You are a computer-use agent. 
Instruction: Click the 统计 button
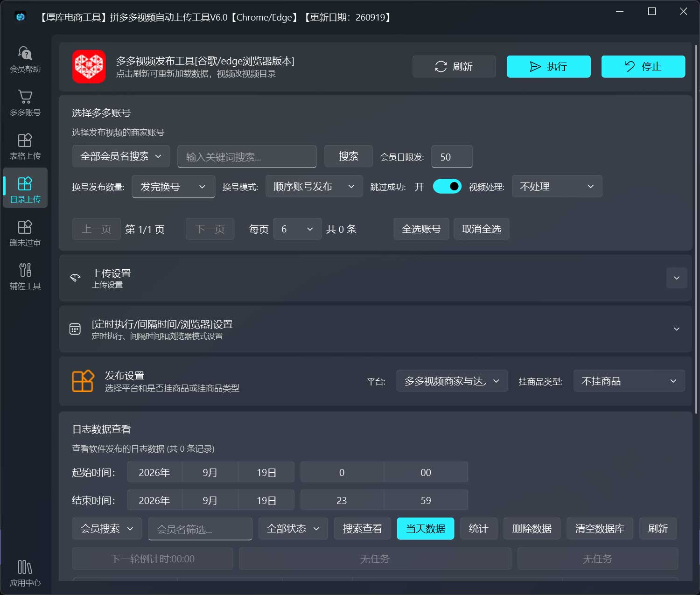479,529
